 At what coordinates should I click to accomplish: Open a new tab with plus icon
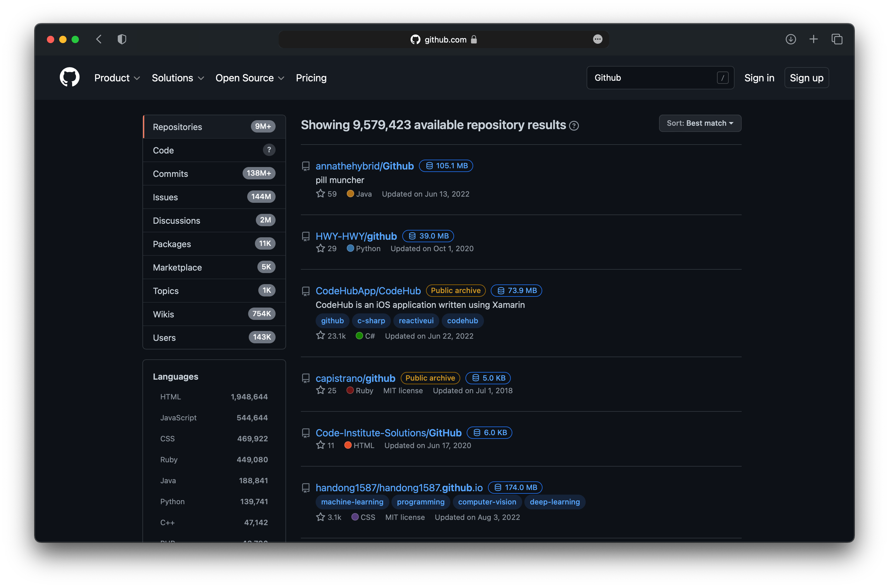point(813,39)
